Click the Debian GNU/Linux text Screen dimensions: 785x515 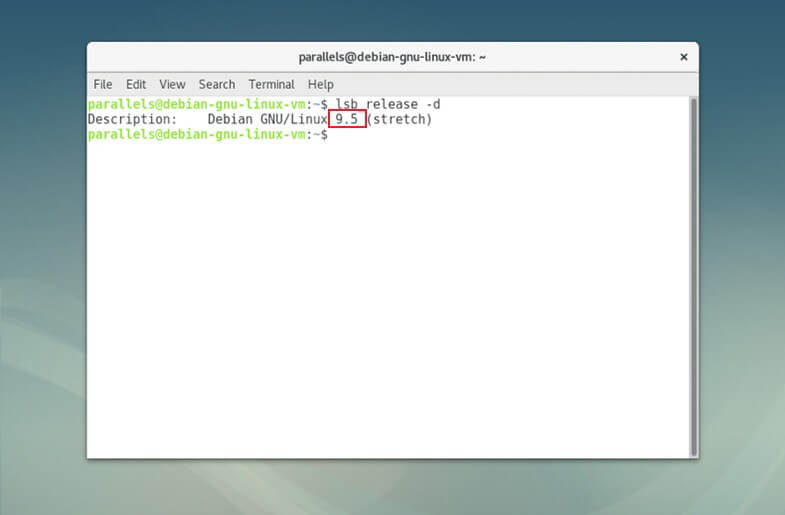click(x=267, y=119)
